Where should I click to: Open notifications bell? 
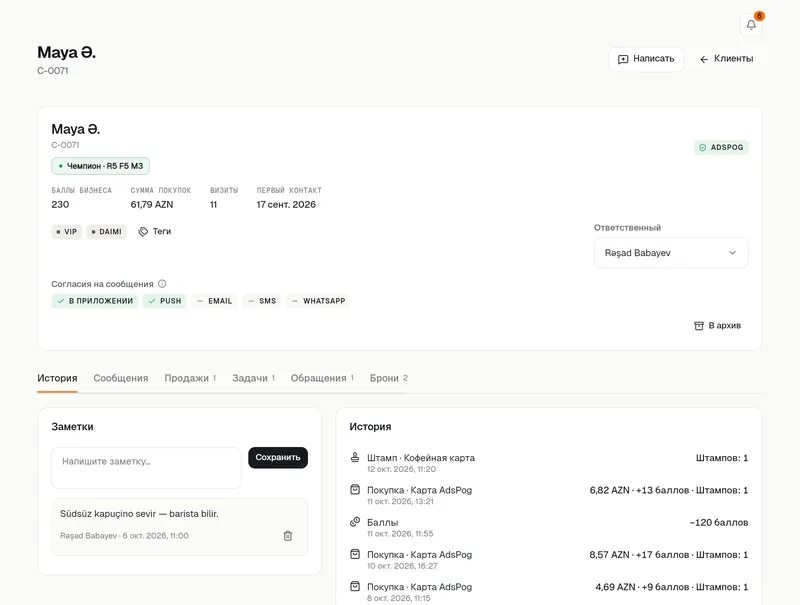[751, 24]
